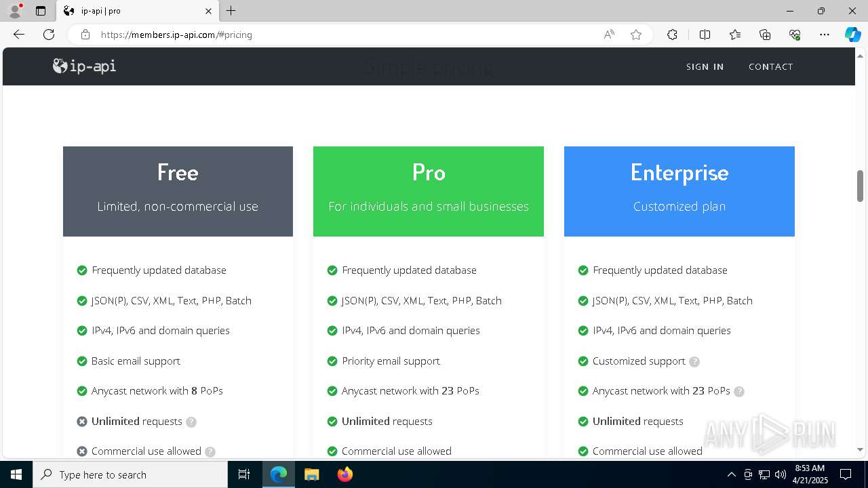Select the Enterprise plan header
This screenshot has height=488, width=868.
pos(679,191)
